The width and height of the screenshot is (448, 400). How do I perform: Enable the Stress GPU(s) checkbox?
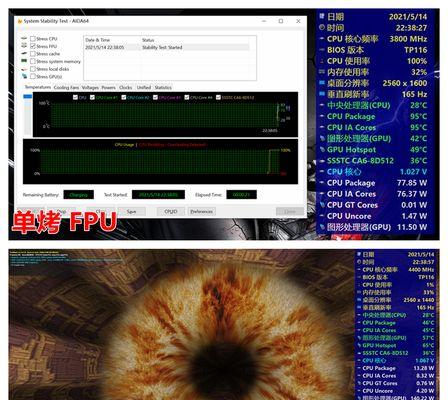[x=33, y=76]
